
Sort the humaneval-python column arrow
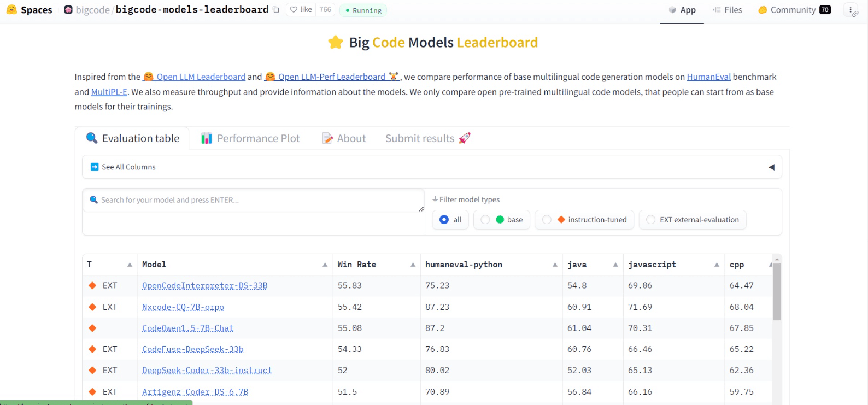point(555,265)
